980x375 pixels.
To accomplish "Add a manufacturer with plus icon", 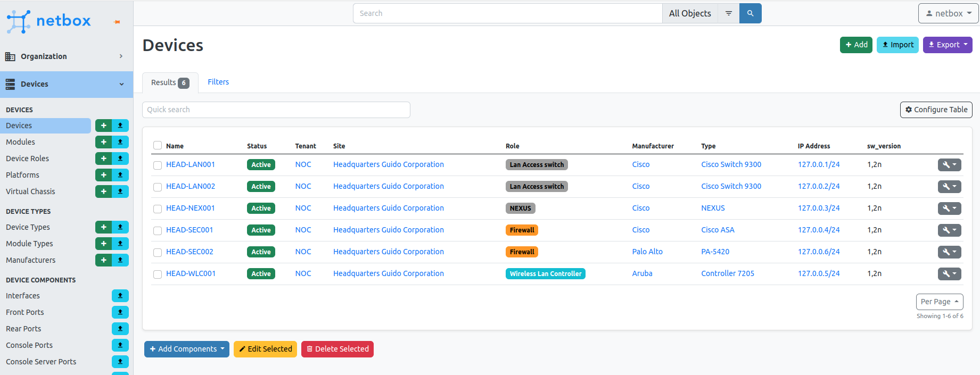I will tap(103, 260).
